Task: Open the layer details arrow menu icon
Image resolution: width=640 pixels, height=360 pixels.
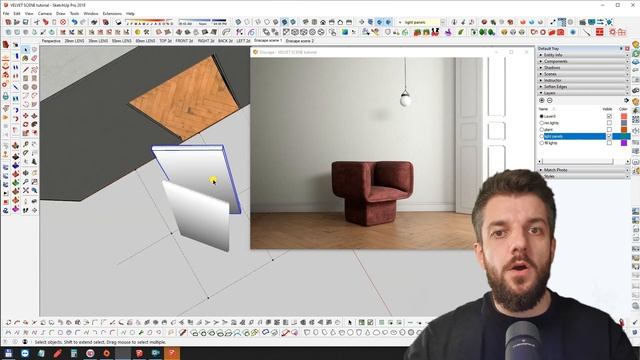Action: click(626, 100)
